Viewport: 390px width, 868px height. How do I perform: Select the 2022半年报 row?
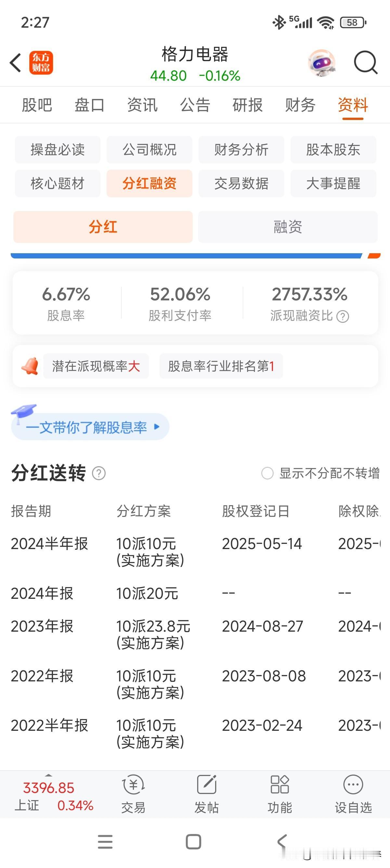coord(195,733)
